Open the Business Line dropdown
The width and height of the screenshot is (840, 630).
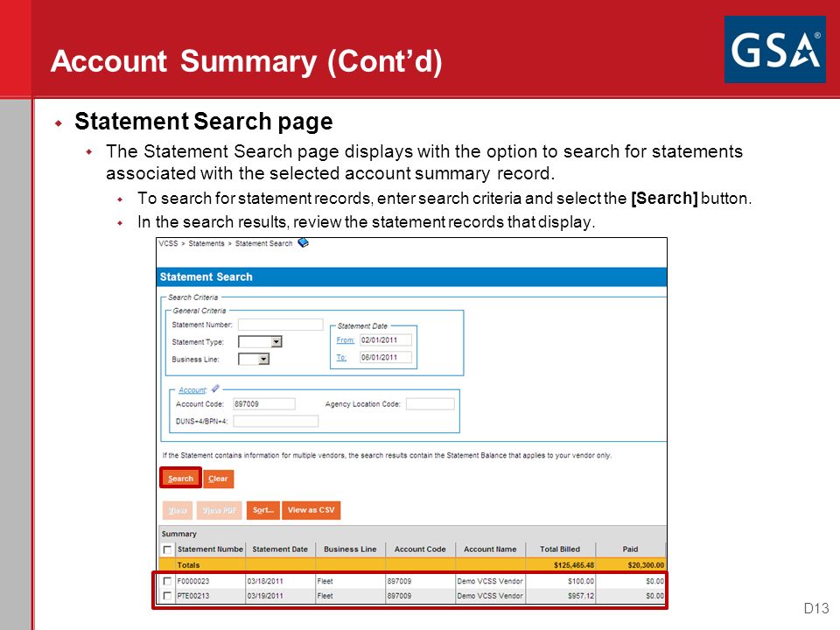pos(254,359)
